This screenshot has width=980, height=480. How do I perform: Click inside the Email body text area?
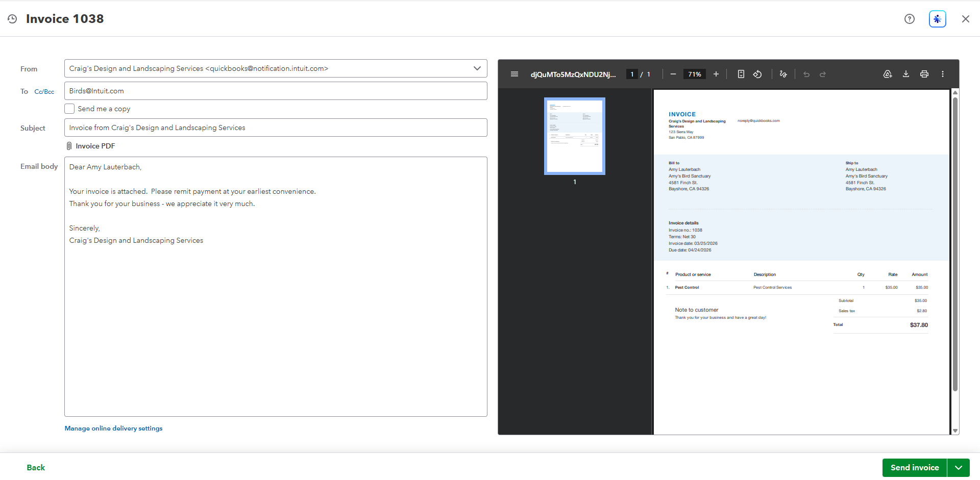click(276, 287)
